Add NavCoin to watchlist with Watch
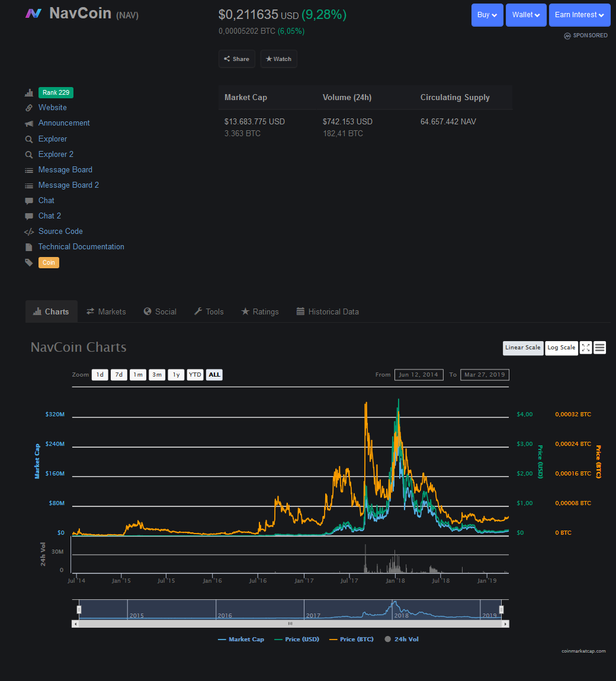This screenshot has height=681, width=616. 279,59
